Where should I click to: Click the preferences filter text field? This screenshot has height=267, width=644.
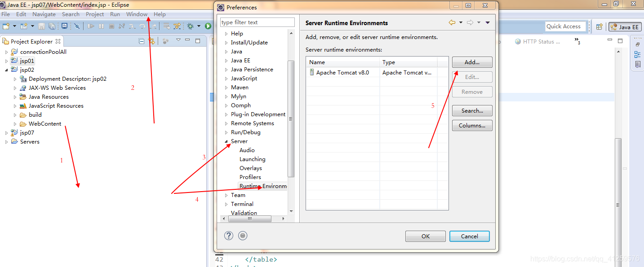pos(258,22)
